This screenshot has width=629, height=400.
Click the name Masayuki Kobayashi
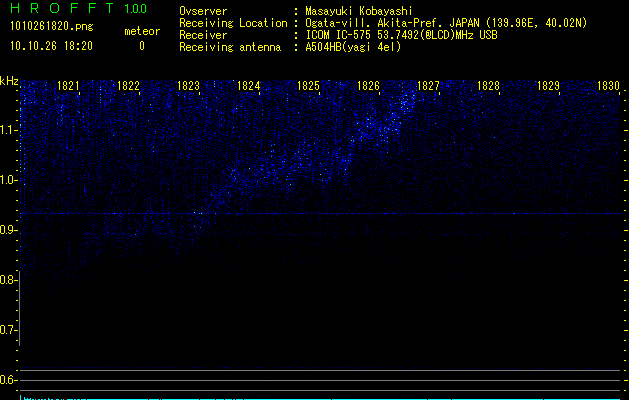tap(359, 11)
